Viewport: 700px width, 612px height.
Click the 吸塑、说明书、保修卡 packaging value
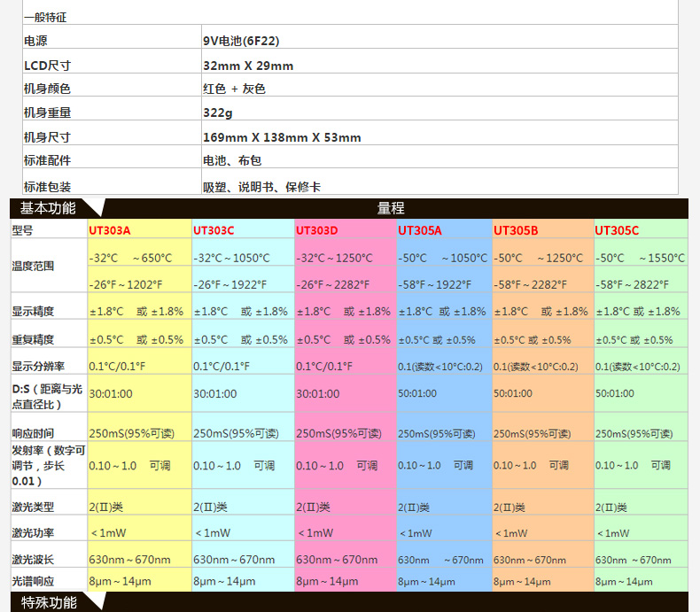(x=261, y=187)
